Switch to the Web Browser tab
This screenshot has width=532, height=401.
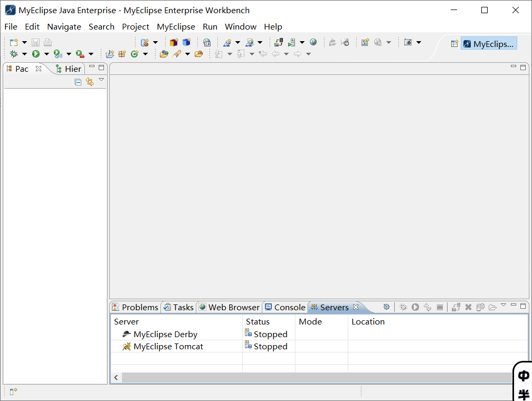click(x=230, y=308)
